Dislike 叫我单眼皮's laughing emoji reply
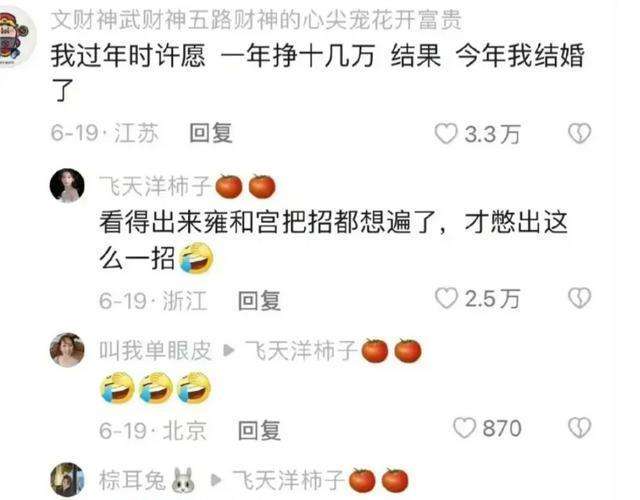Screen dimensions: 640x500 pyautogui.click(x=580, y=428)
